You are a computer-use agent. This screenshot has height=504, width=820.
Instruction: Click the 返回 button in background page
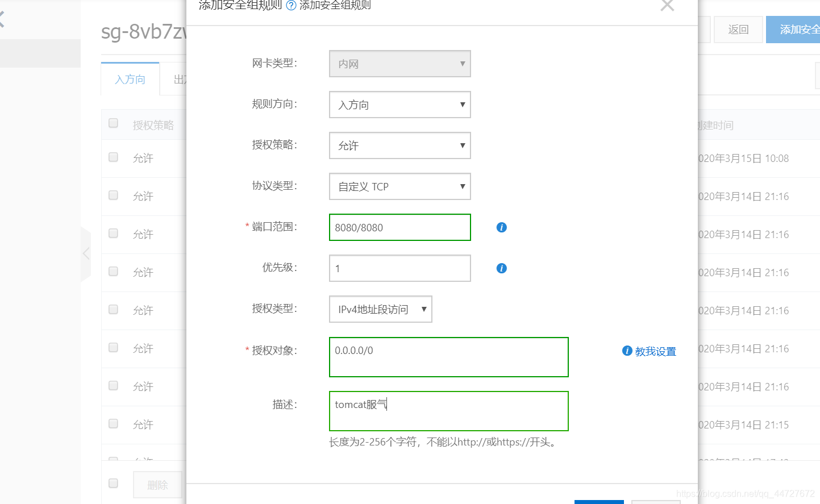pos(738,30)
